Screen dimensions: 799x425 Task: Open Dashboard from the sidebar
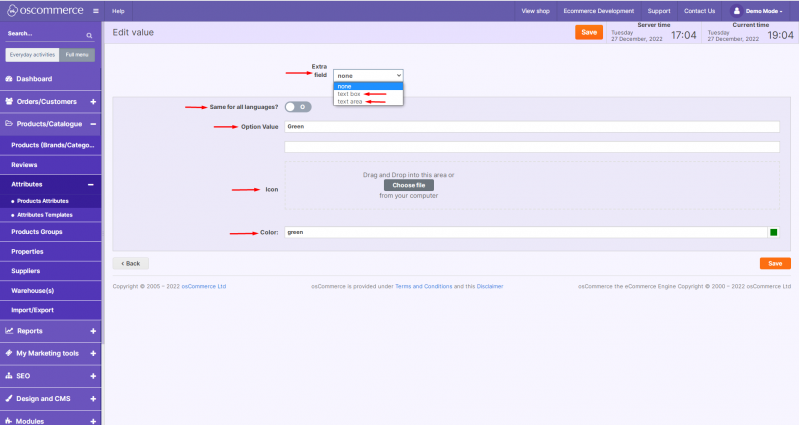tap(34, 78)
